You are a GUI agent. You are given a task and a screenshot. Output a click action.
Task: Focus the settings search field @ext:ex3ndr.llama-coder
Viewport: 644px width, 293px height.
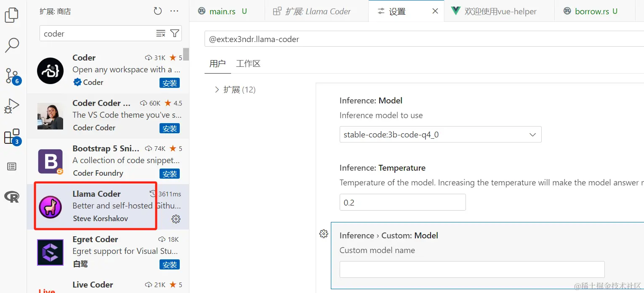[424, 39]
